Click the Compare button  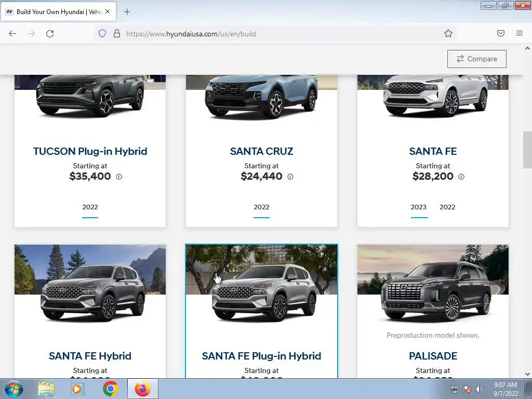pos(477,59)
